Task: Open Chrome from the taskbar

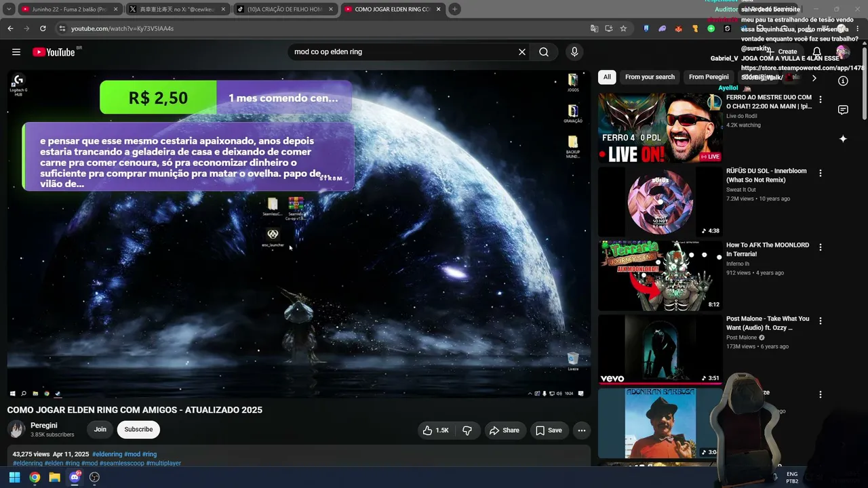Action: (35, 477)
